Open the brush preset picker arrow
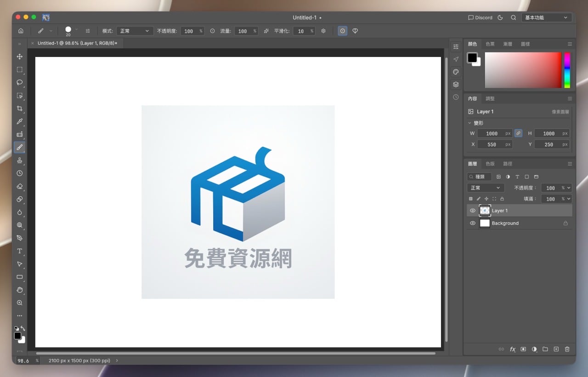 coord(76,29)
